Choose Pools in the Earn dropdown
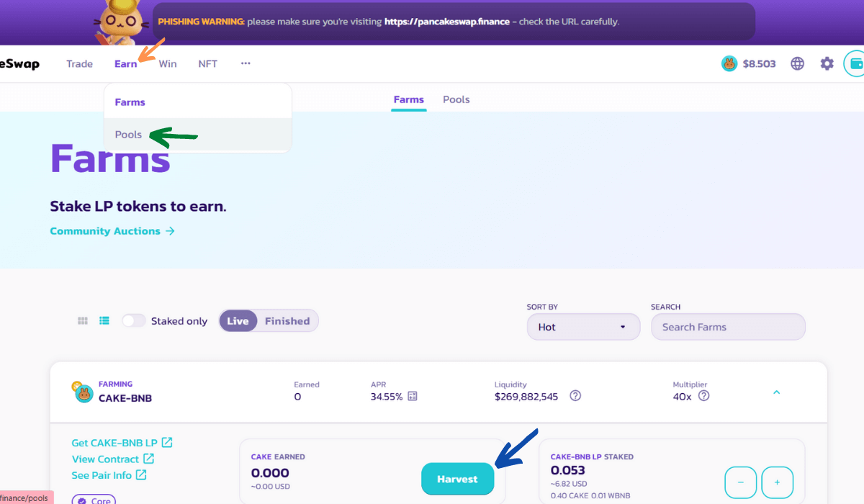864x504 pixels. click(198, 135)
